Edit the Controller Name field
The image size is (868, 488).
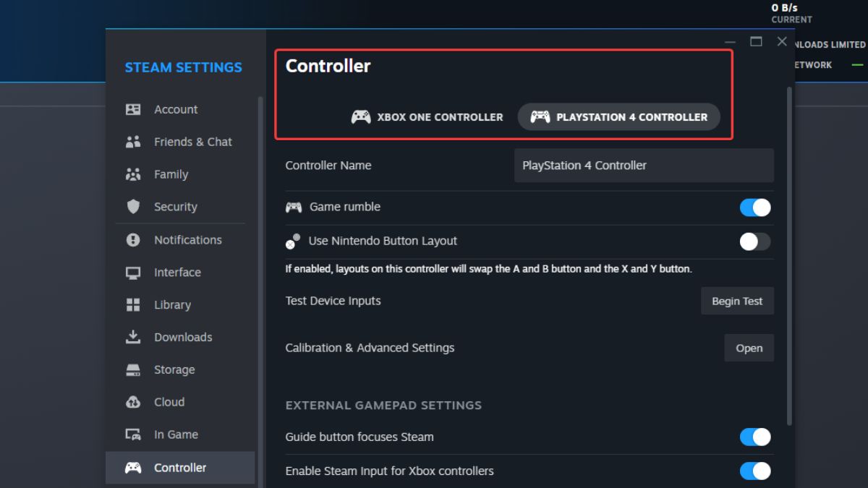point(643,166)
